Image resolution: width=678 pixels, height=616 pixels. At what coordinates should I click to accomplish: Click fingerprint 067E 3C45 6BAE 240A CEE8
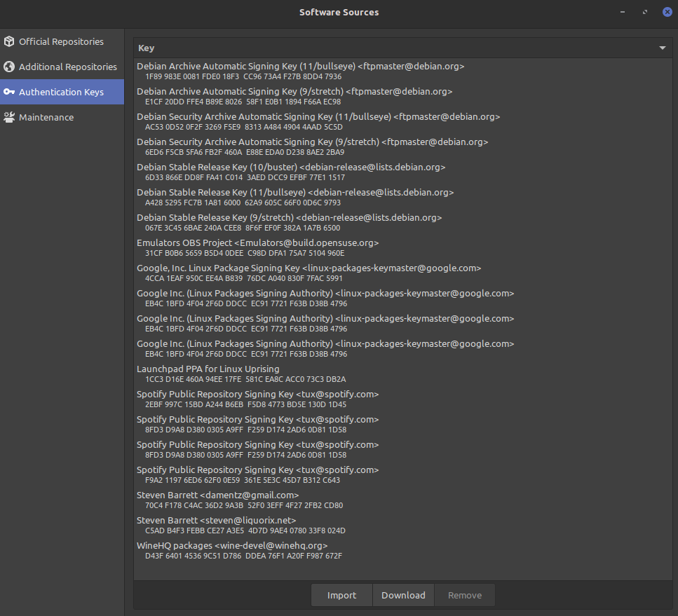194,228
